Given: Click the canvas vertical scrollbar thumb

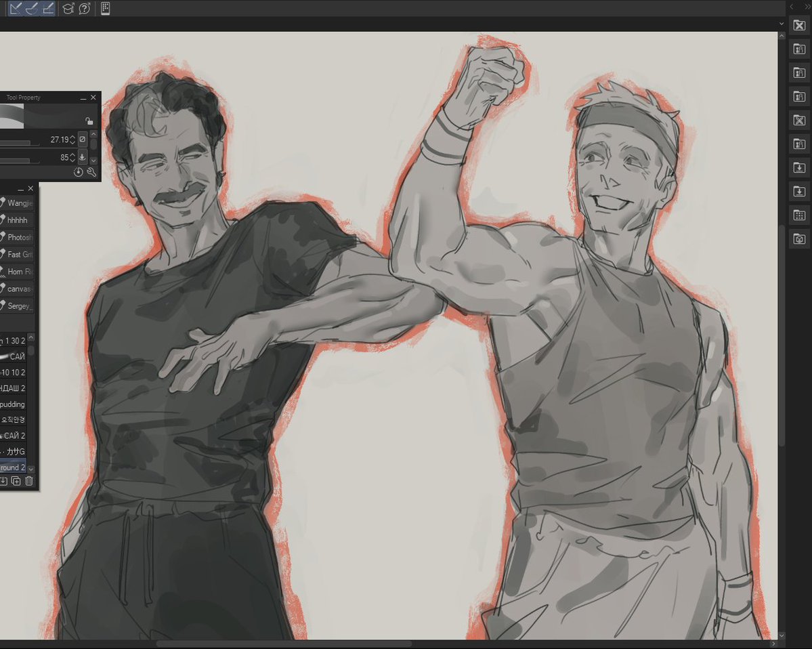Looking at the screenshot, I should (782, 335).
